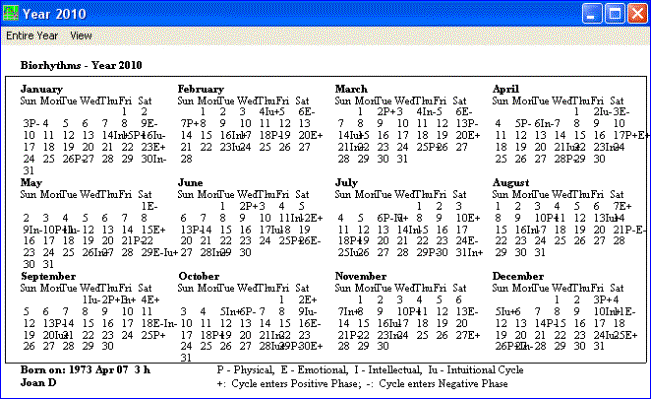The height and width of the screenshot is (399, 651).
Task: Click '13E-' in November
Action: [x=467, y=311]
